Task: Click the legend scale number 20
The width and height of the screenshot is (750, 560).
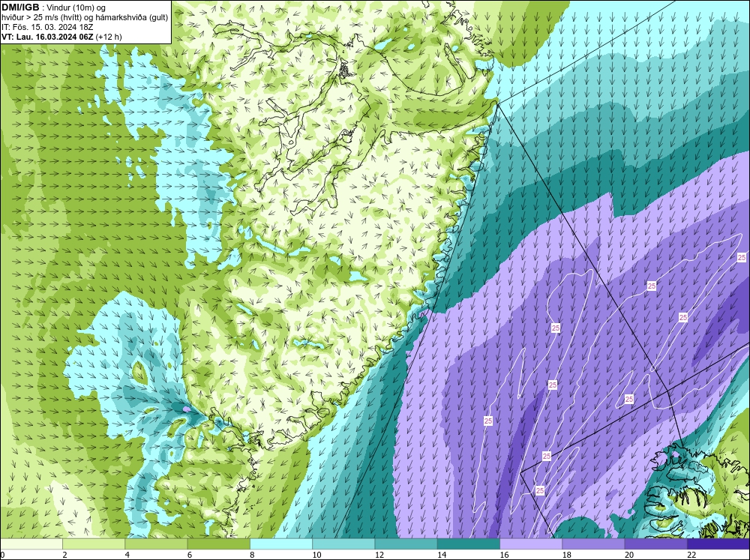Action: pos(629,555)
